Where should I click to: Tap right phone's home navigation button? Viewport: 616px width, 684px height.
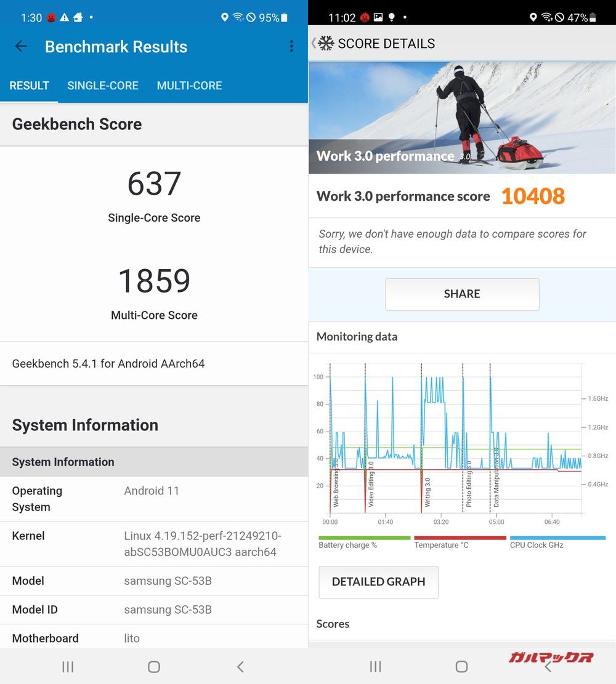[461, 667]
